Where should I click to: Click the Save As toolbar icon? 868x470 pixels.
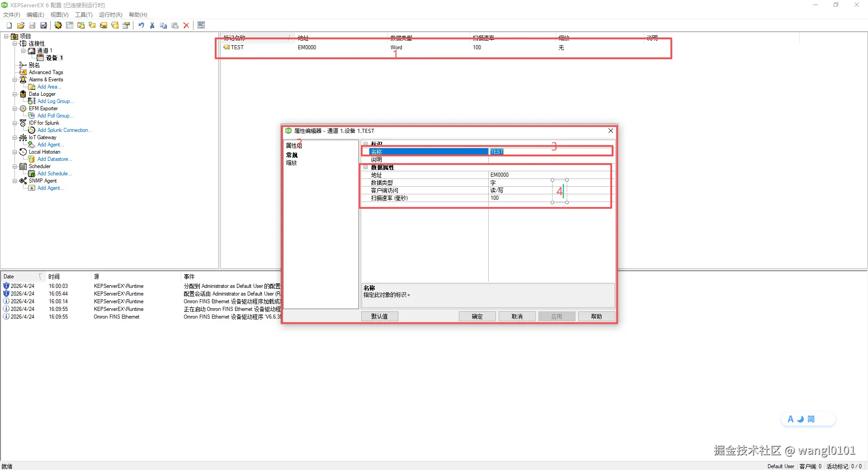[x=43, y=25]
